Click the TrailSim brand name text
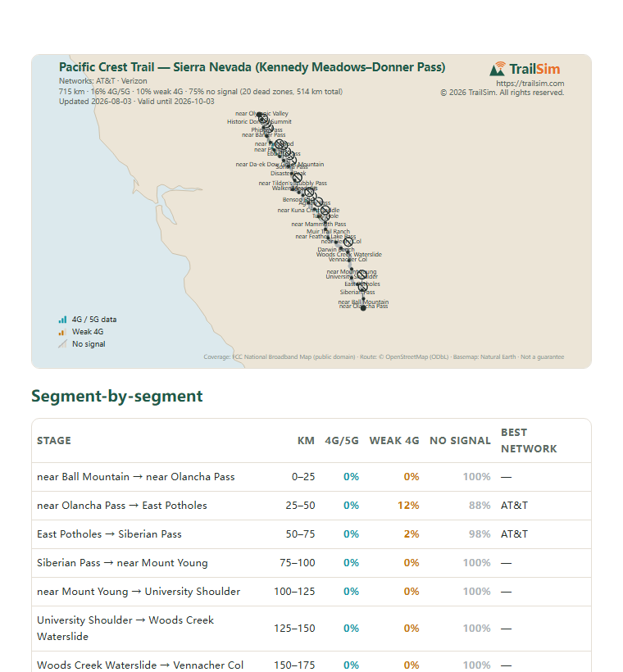 [x=534, y=69]
